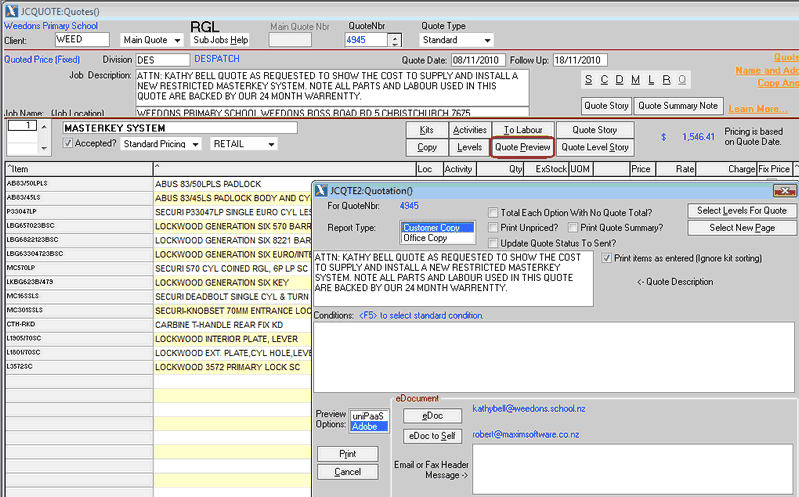799x497 pixels.
Task: Click the L status letter
Action: click(x=651, y=80)
